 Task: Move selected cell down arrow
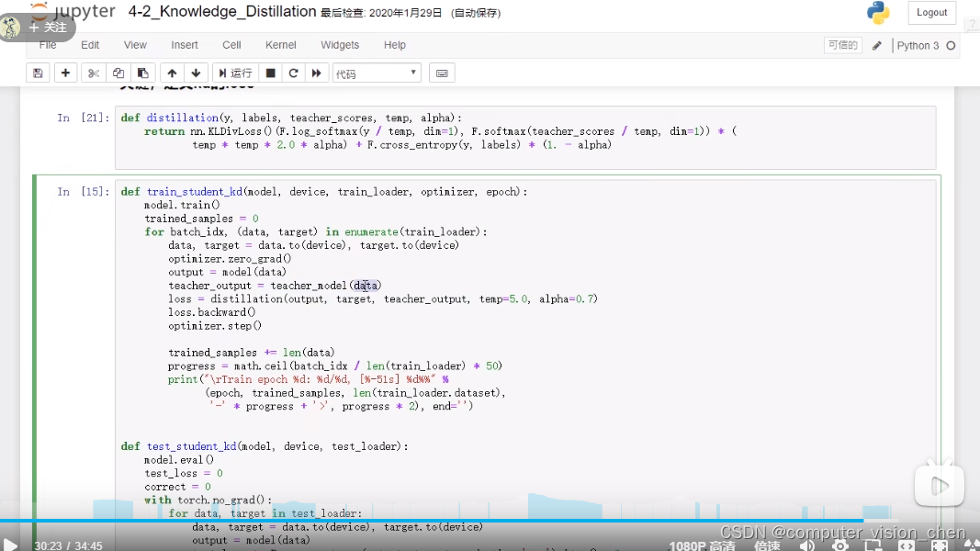point(196,73)
